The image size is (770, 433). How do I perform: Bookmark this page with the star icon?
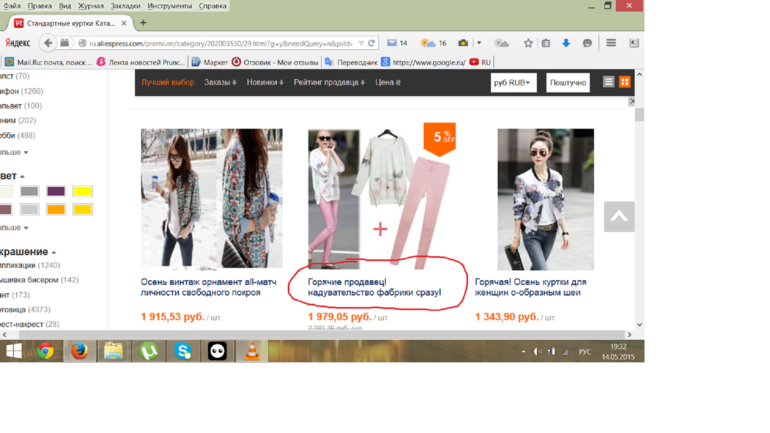coord(528,43)
